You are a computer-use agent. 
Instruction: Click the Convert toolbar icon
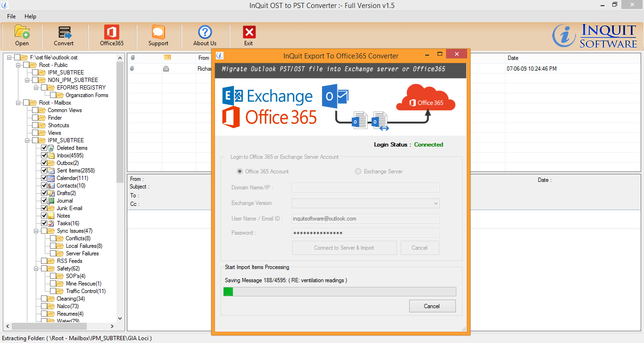point(64,32)
